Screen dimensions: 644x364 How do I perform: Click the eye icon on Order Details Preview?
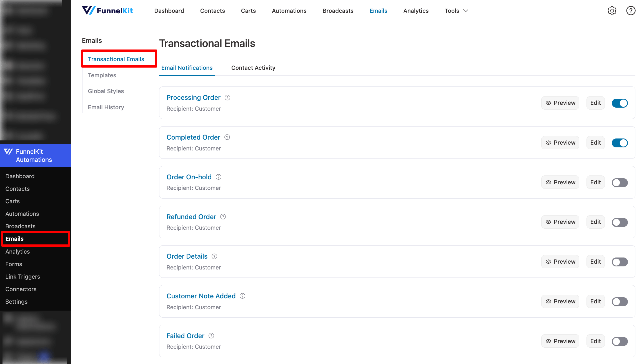point(548,261)
